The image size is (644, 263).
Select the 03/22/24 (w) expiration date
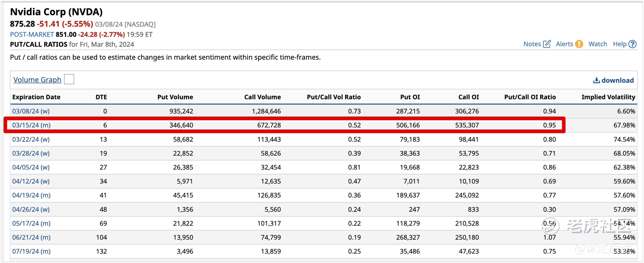31,139
